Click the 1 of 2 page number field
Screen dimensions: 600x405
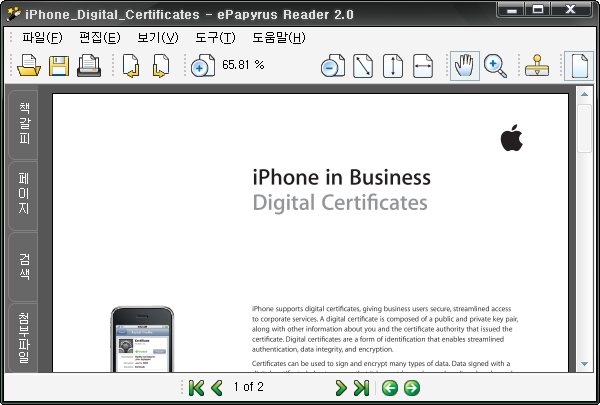249,387
